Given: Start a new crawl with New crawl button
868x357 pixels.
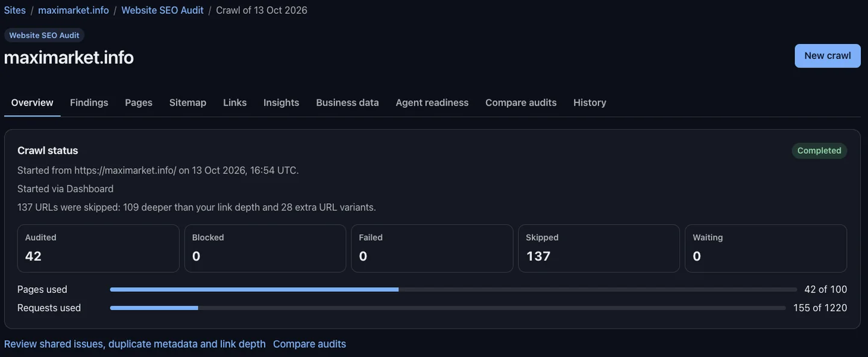Looking at the screenshot, I should [x=828, y=55].
